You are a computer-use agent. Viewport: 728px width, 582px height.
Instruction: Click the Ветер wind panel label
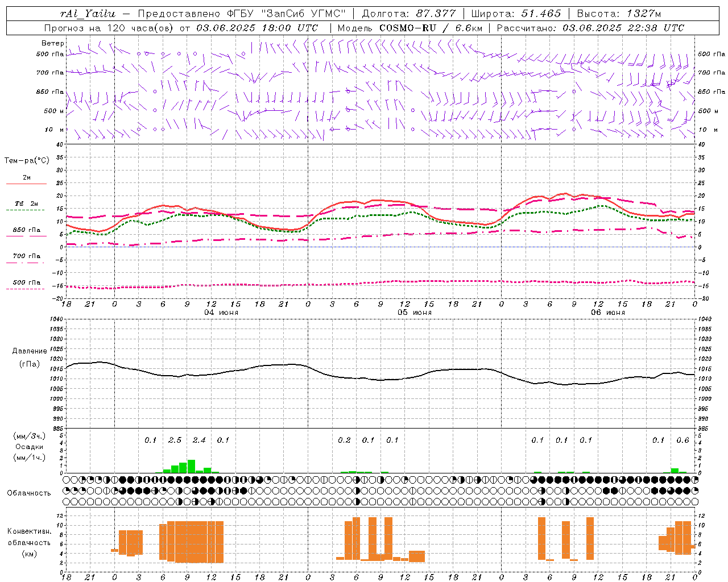click(52, 43)
